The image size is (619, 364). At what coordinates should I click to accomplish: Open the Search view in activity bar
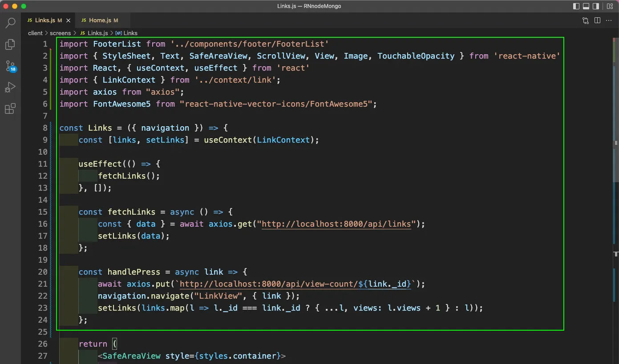click(10, 23)
